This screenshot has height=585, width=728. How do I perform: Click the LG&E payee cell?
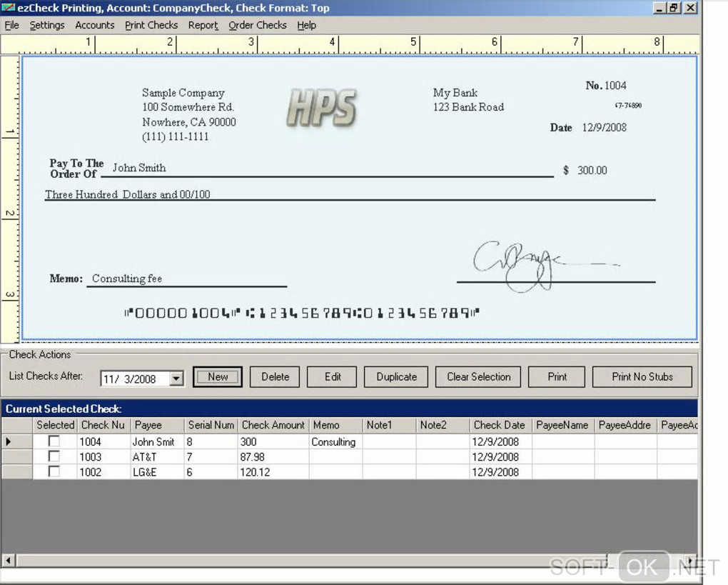[x=158, y=472]
